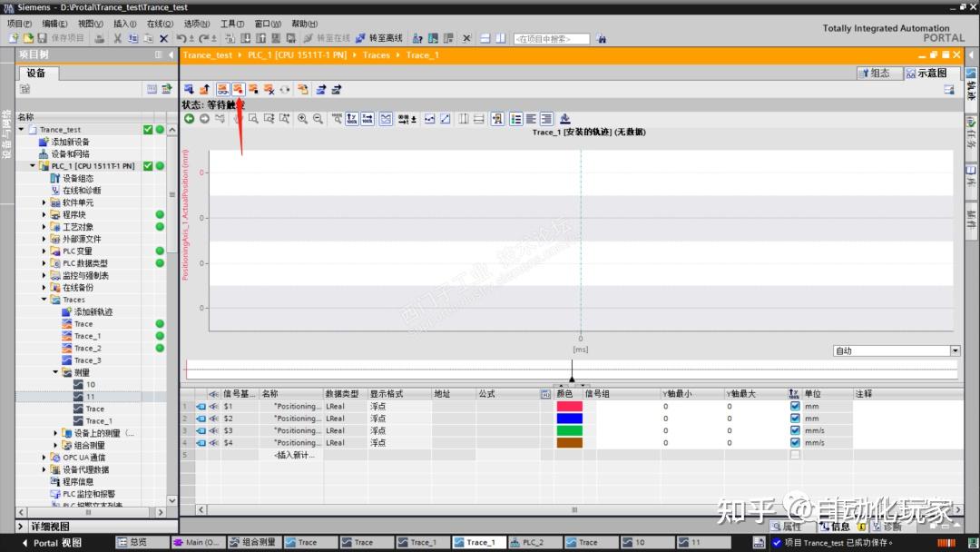
Task: Click the split editor horizontally icon
Action: (x=485, y=38)
